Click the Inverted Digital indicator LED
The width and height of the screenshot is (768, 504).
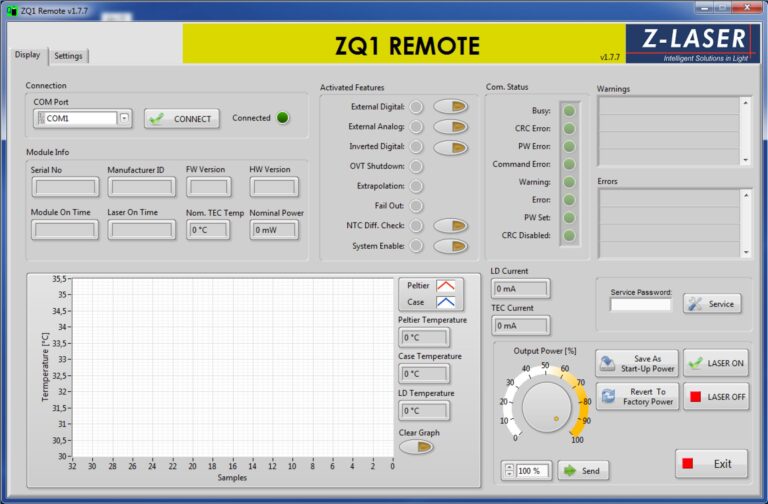coord(416,146)
